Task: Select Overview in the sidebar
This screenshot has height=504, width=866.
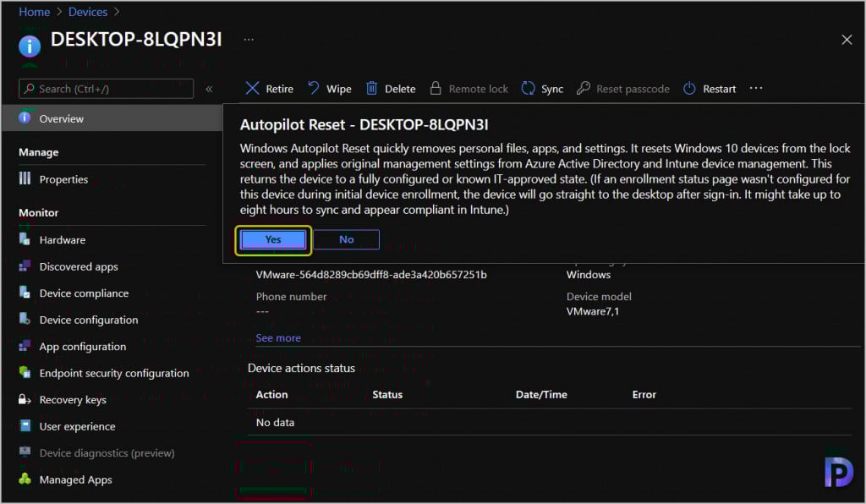Action: 112,118
